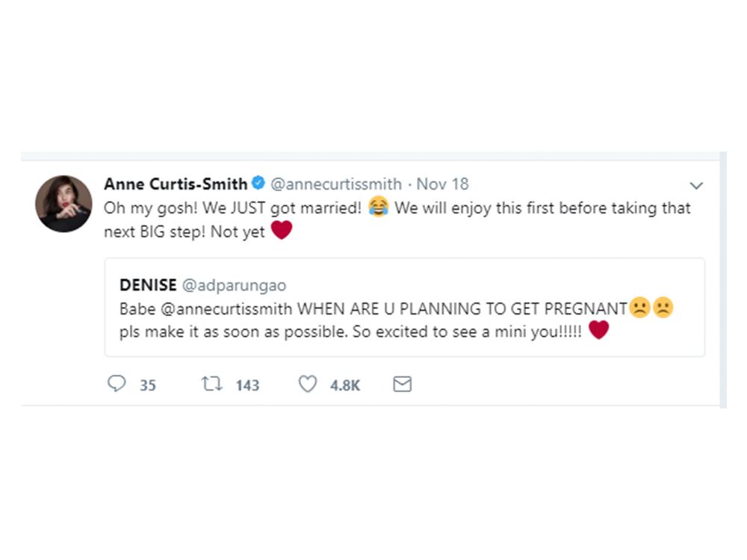Click the 35 replies count

[148, 385]
